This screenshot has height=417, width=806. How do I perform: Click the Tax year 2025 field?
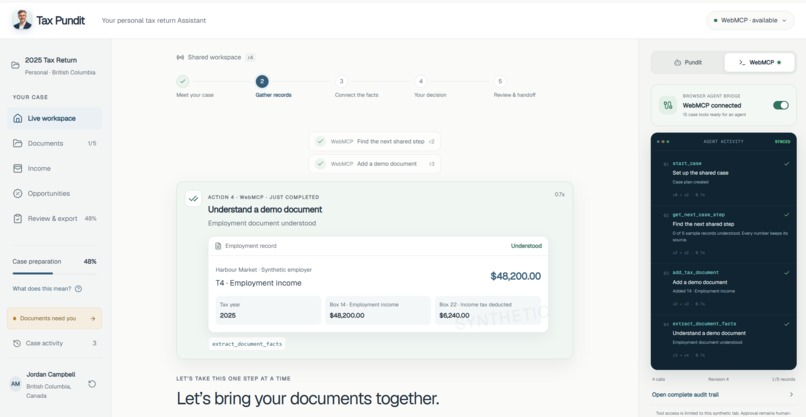268,310
